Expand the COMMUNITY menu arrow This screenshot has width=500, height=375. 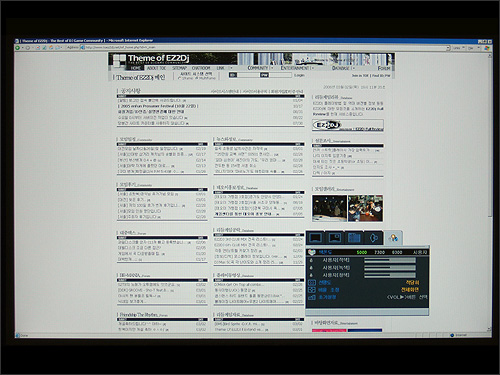[272, 68]
